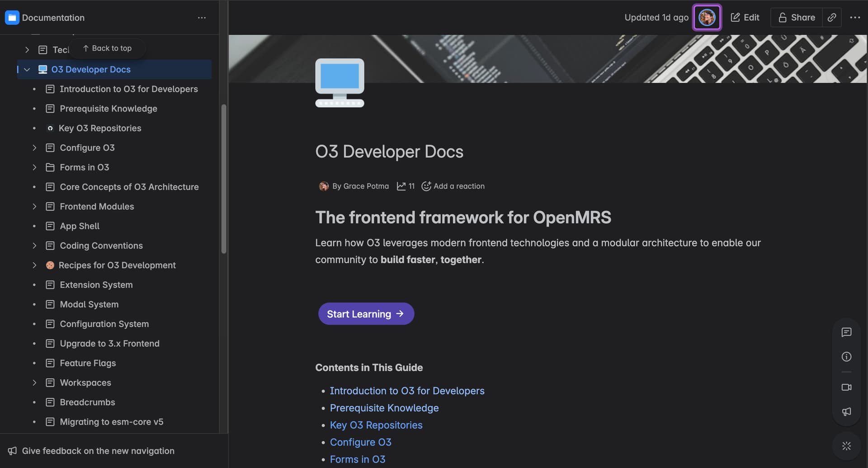Click the page icon beside App Shell
868x468 pixels.
point(50,226)
